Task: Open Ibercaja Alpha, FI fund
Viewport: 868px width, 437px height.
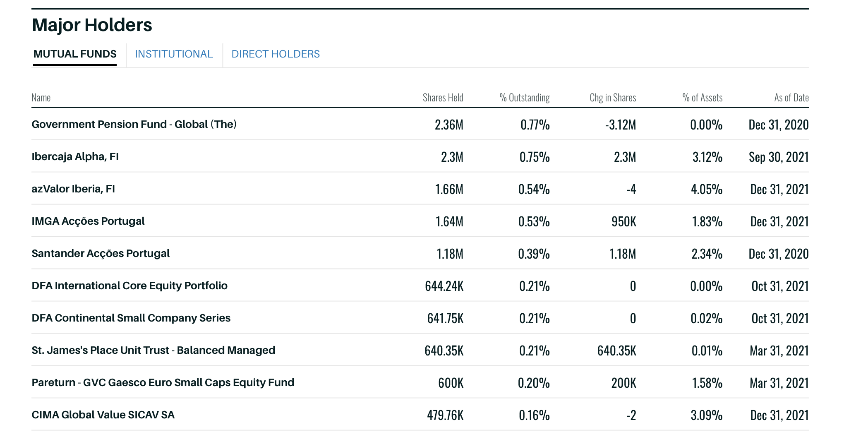Action: [x=75, y=157]
